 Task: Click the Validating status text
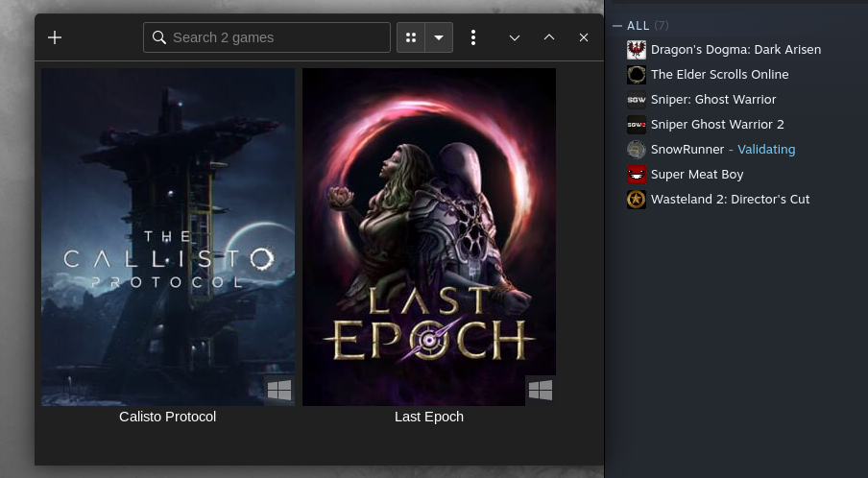tap(766, 150)
